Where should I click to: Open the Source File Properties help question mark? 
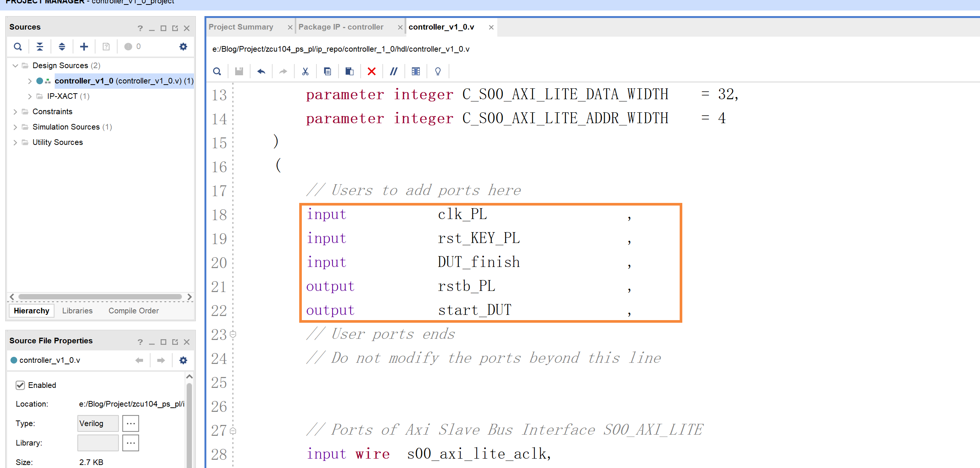(140, 342)
